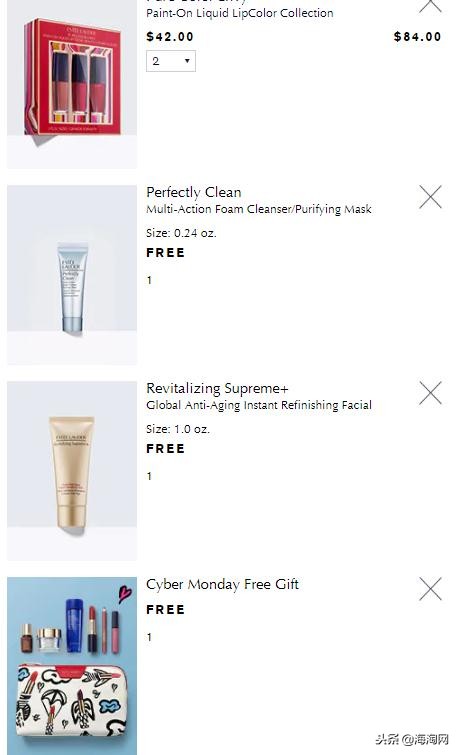Open Revitalizing Supreme+ product title link
Screen dimensions: 459x755
pyautogui.click(x=217, y=388)
